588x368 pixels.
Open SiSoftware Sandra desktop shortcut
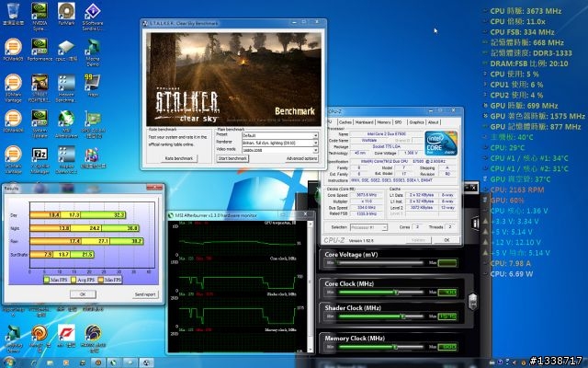(93, 17)
